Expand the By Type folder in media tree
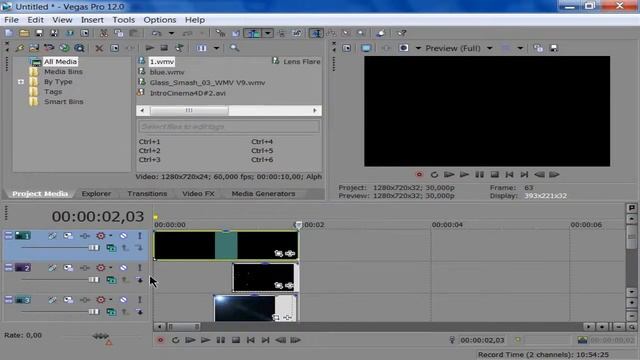Image resolution: width=640 pixels, height=360 pixels. pyautogui.click(x=21, y=82)
